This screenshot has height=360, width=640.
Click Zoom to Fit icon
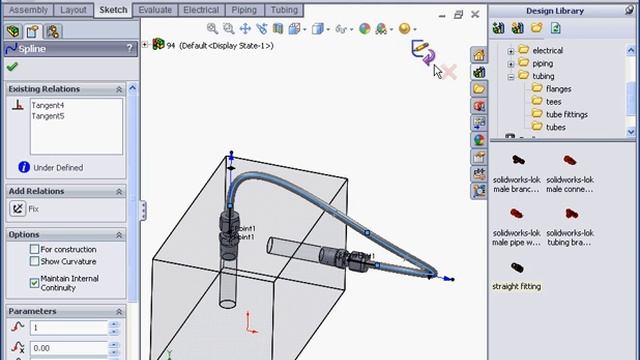[212, 29]
